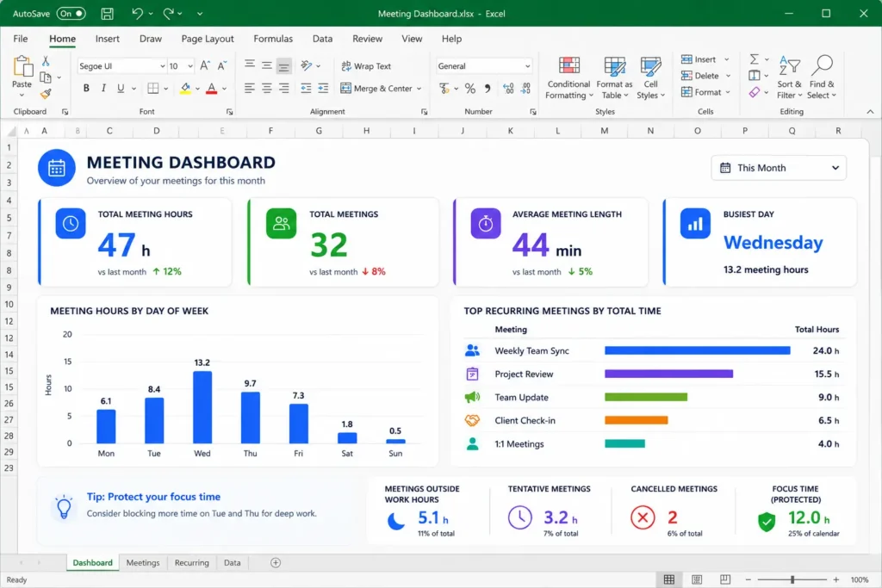The image size is (882, 588).
Task: Switch to the Insert ribbon tab
Action: (107, 39)
